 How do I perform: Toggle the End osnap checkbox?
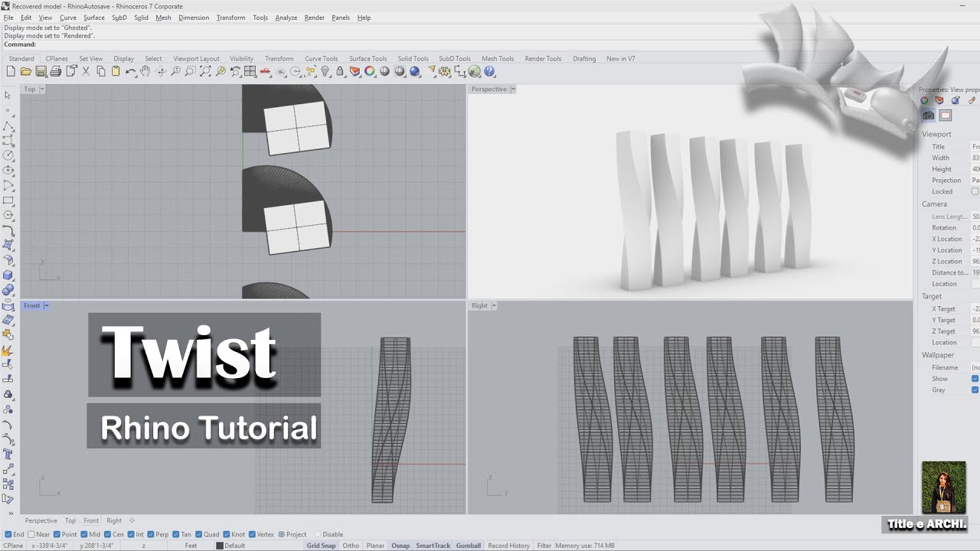click(8, 534)
